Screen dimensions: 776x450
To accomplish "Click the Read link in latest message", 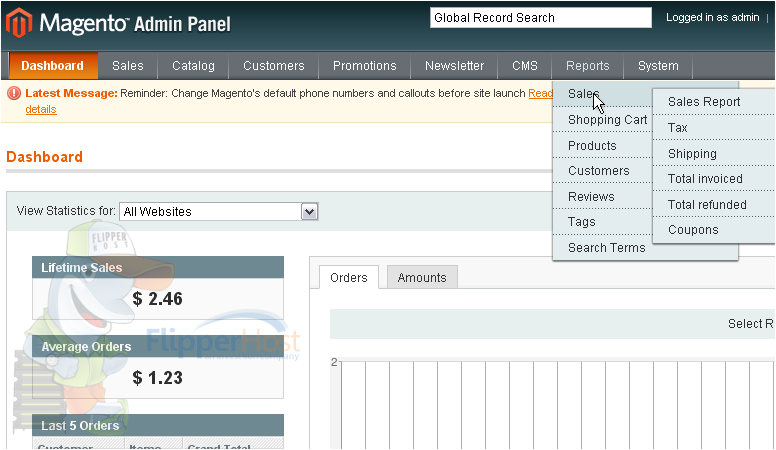I will point(540,93).
